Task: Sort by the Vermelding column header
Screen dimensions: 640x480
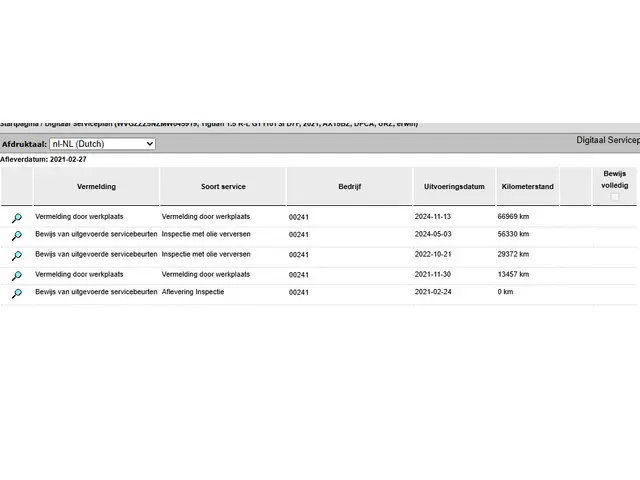Action: 96,187
